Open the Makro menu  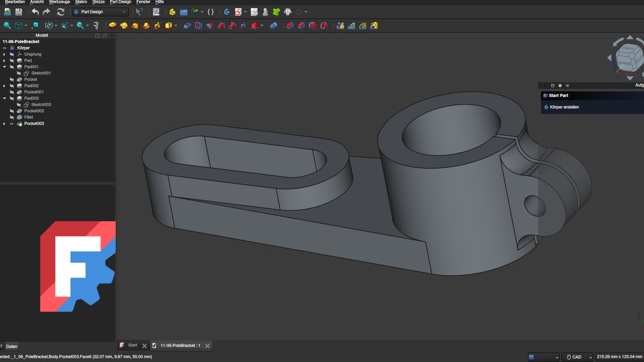(x=81, y=2)
